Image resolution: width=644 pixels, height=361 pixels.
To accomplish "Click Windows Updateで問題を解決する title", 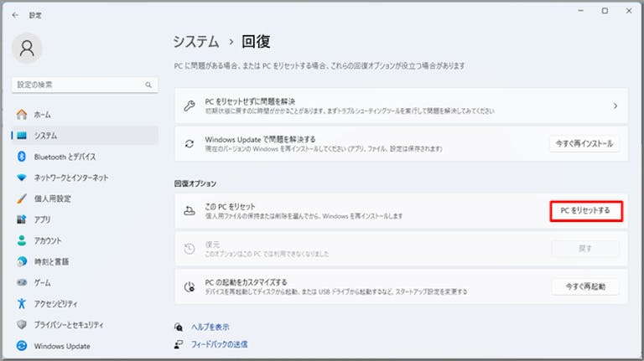I will tap(261, 140).
